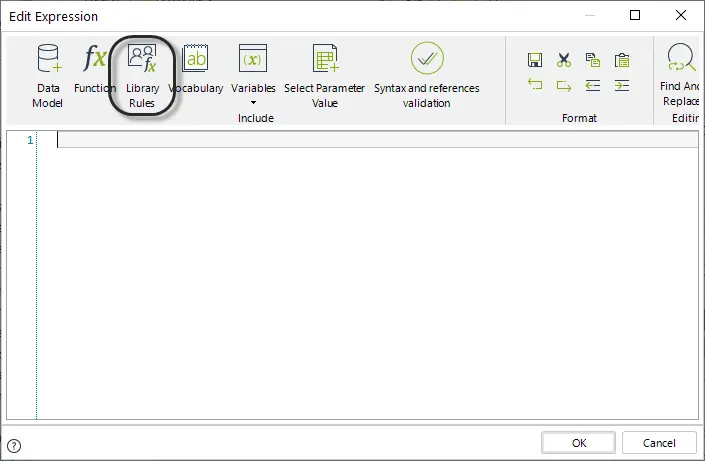The height and width of the screenshot is (461, 705).
Task: Decrease indent in Format group
Action: [593, 85]
